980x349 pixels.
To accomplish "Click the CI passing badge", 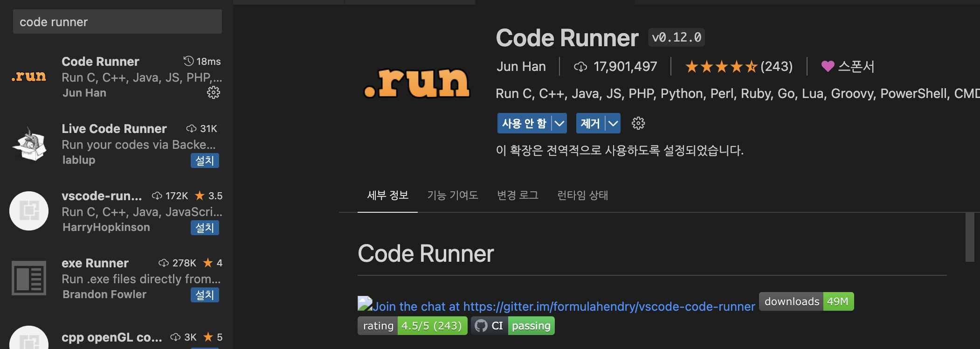I will point(513,326).
